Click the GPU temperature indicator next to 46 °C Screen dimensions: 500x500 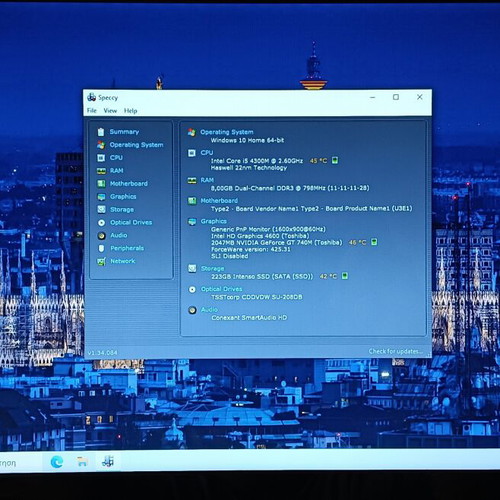374,242
